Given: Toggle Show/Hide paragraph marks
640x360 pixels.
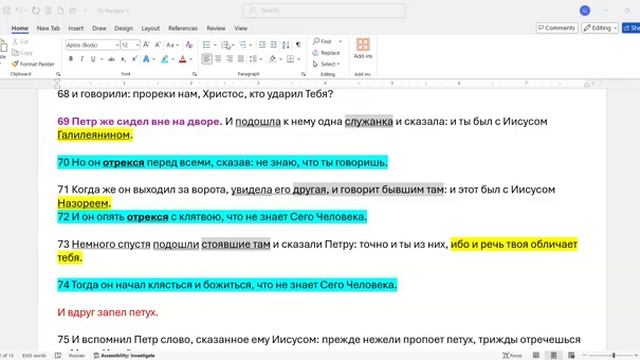Looking at the screenshot, I should click(x=298, y=44).
